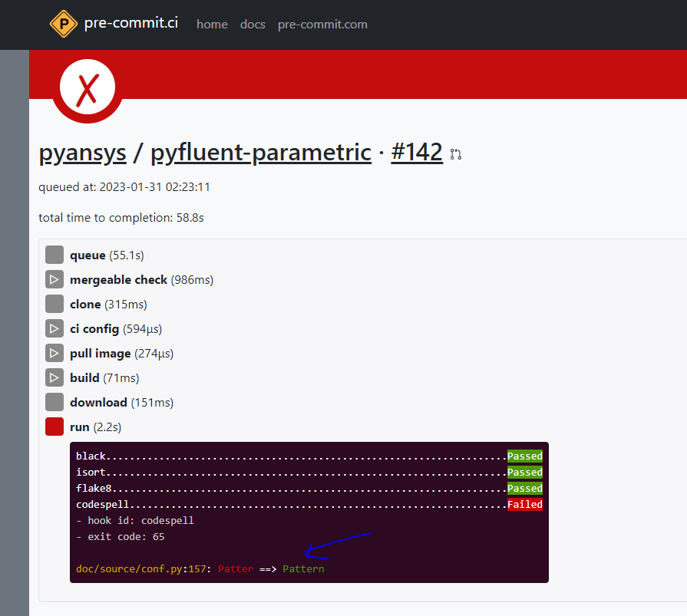The width and height of the screenshot is (687, 616).
Task: Click the Passed badge for black
Action: click(525, 456)
